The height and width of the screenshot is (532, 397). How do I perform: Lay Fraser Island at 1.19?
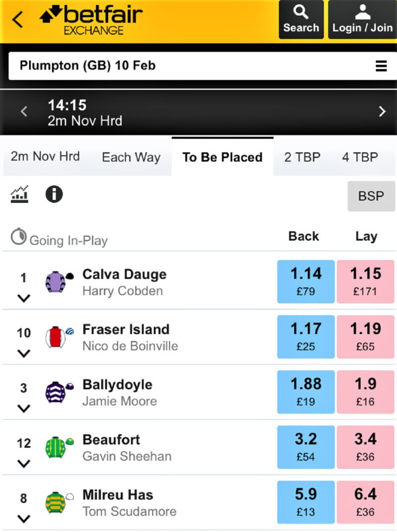(366, 337)
